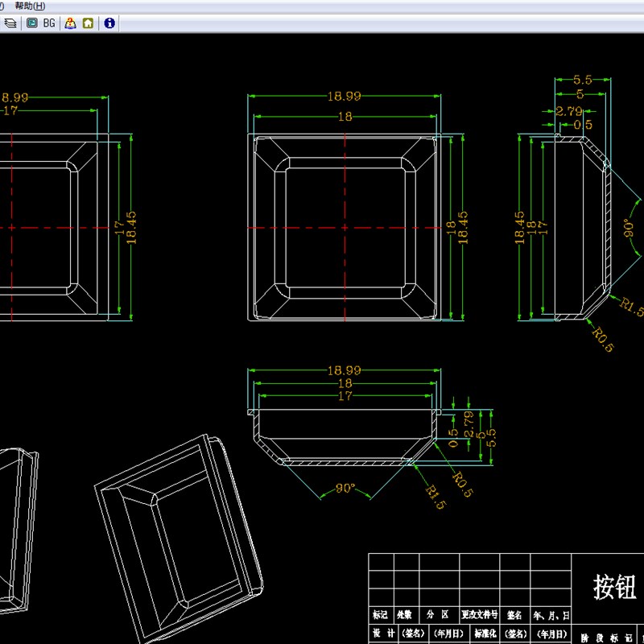Click the 设 计 cell in title block
The height and width of the screenshot is (644, 644).
click(x=382, y=634)
